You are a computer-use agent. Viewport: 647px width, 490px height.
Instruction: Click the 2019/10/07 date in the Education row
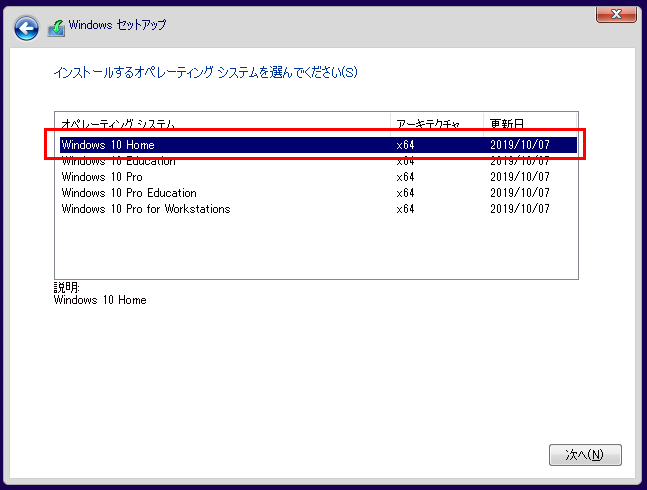tap(520, 161)
